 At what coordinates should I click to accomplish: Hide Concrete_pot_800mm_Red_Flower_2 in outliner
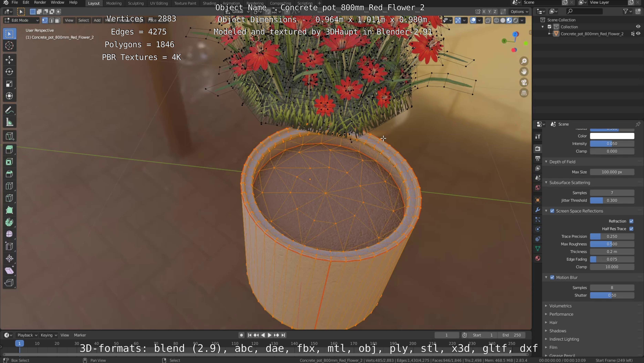[x=638, y=34]
